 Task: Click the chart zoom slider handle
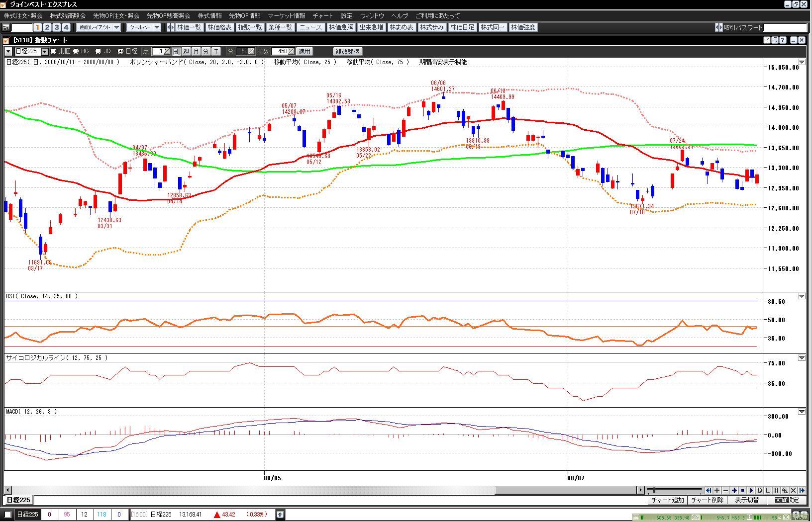(x=654, y=490)
